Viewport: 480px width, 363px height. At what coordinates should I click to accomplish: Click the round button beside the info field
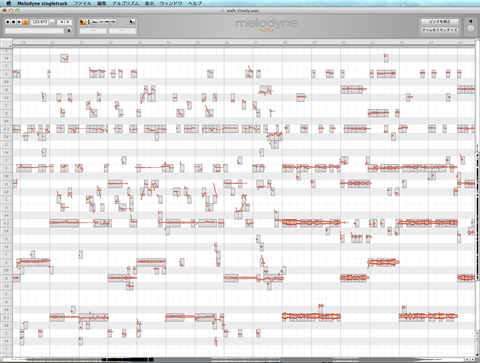69,30
